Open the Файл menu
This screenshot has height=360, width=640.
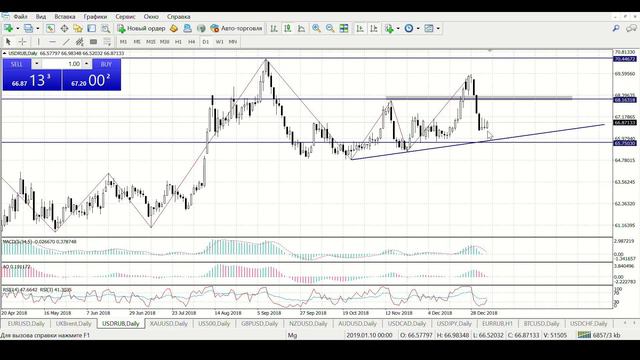[20, 17]
